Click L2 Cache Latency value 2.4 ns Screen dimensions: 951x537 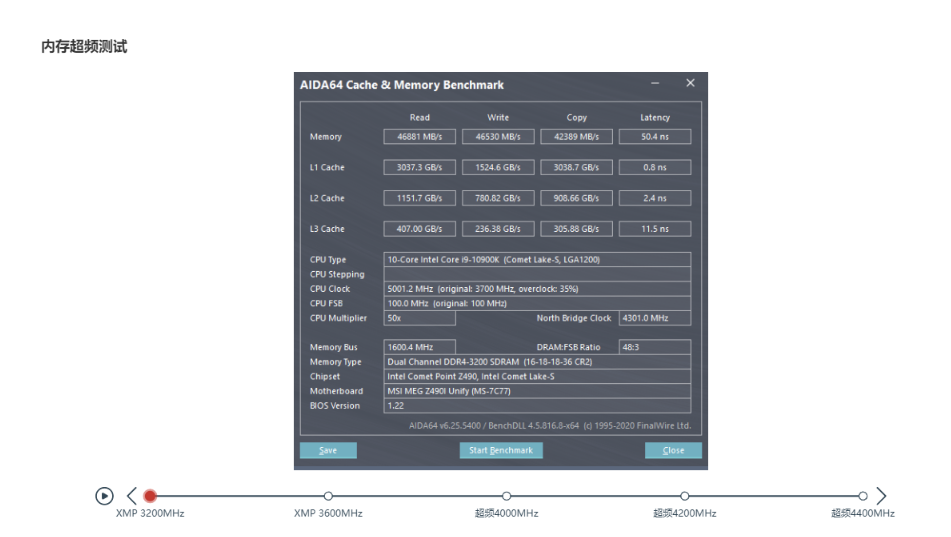655,198
